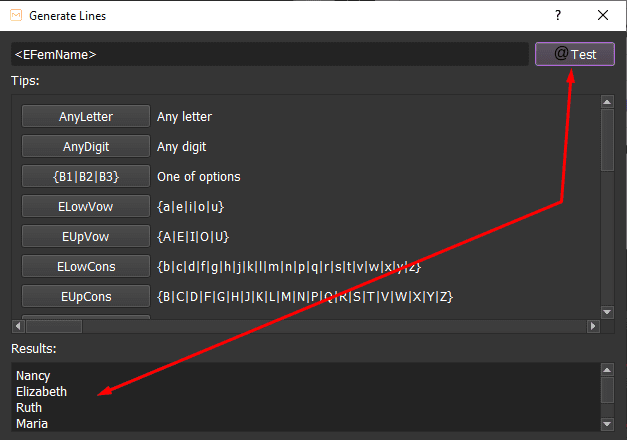Insert the {B1|B2|B3} options tip
The width and height of the screenshot is (627, 440).
[x=86, y=176]
